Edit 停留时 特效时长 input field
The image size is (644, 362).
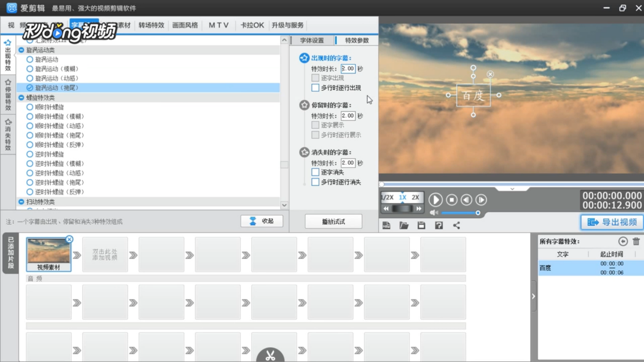click(348, 116)
